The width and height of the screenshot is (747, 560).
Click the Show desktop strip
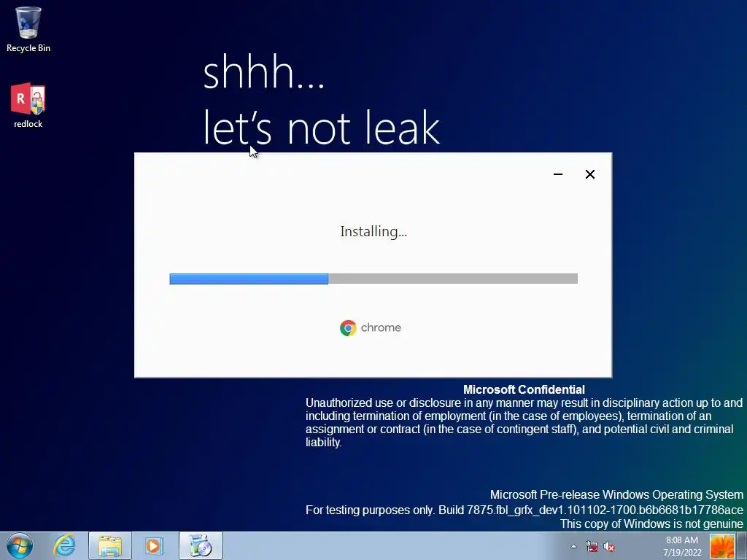click(742, 546)
